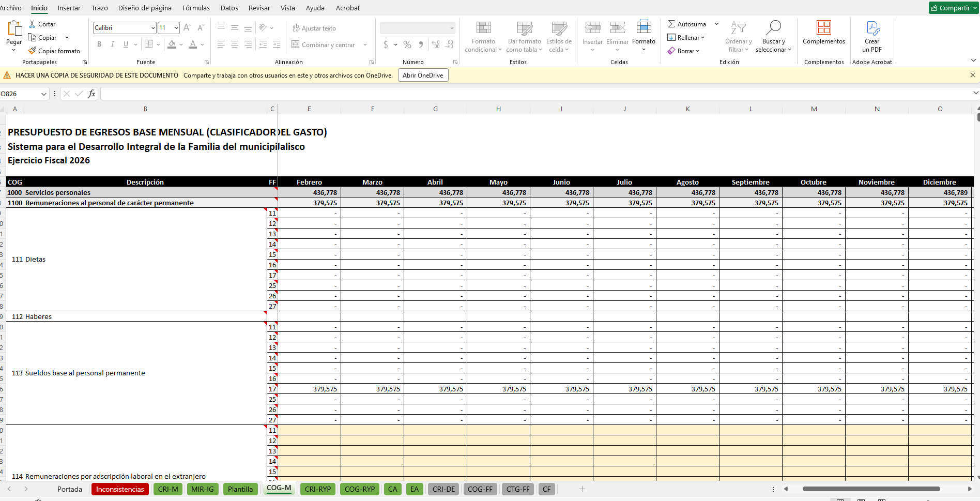980x501 pixels.
Task: Open Ordenar y filtrar menu
Action: (x=738, y=37)
